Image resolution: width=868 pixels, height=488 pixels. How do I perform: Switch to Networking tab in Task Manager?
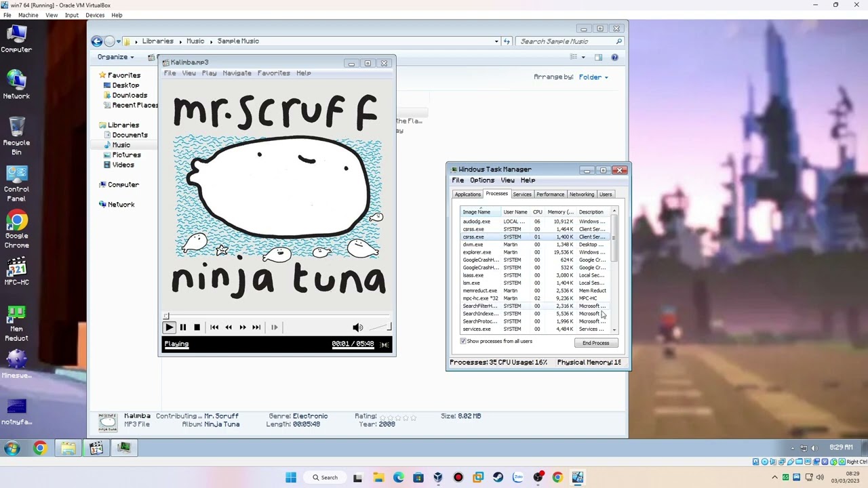click(x=582, y=195)
